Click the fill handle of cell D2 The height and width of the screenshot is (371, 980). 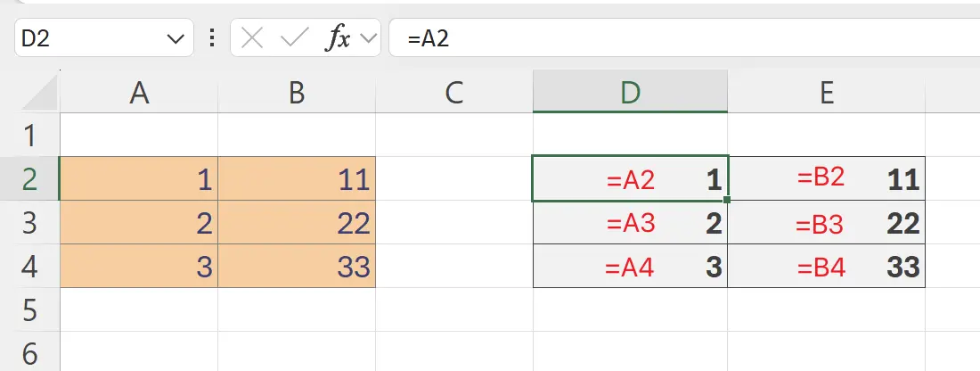(728, 200)
